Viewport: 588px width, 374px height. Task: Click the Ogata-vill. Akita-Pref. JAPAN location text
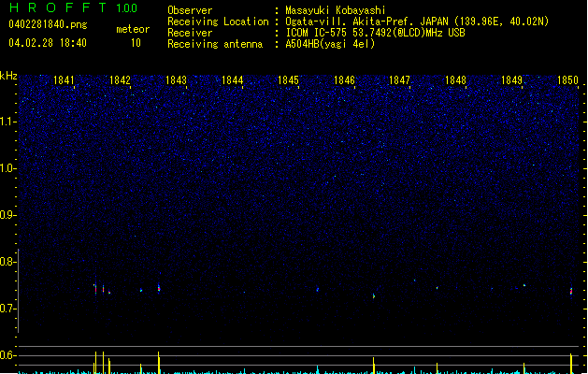(x=417, y=22)
